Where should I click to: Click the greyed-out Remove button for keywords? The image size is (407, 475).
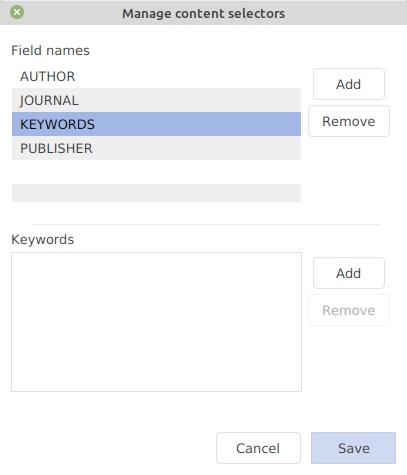tap(349, 310)
